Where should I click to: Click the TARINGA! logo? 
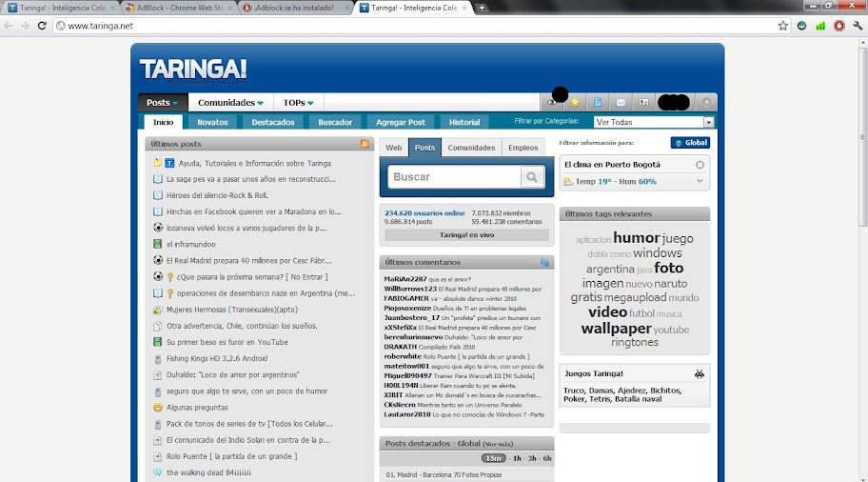[x=193, y=70]
